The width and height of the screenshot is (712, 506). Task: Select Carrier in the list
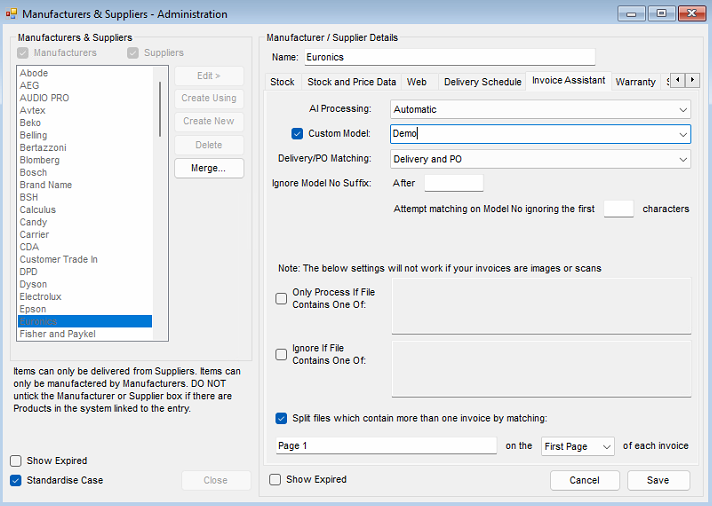[x=85, y=234]
